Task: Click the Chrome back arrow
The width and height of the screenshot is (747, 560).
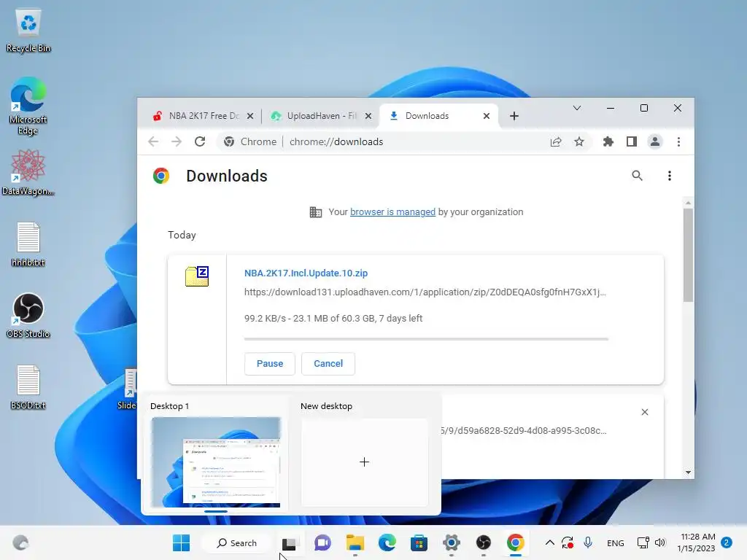Action: [153, 141]
